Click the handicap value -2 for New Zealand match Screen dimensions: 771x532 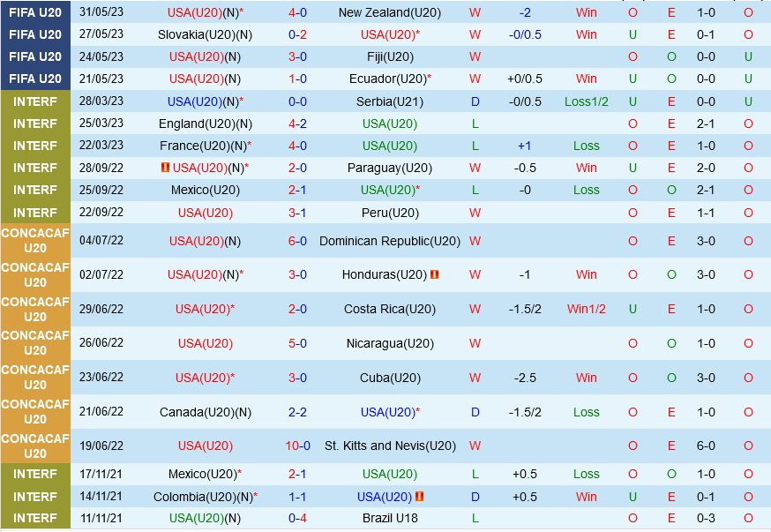point(525,12)
